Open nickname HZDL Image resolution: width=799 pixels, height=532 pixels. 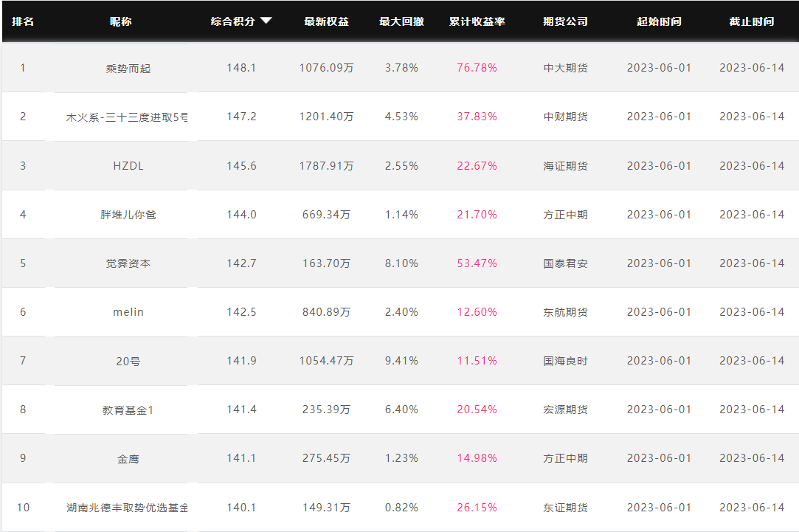(x=128, y=166)
